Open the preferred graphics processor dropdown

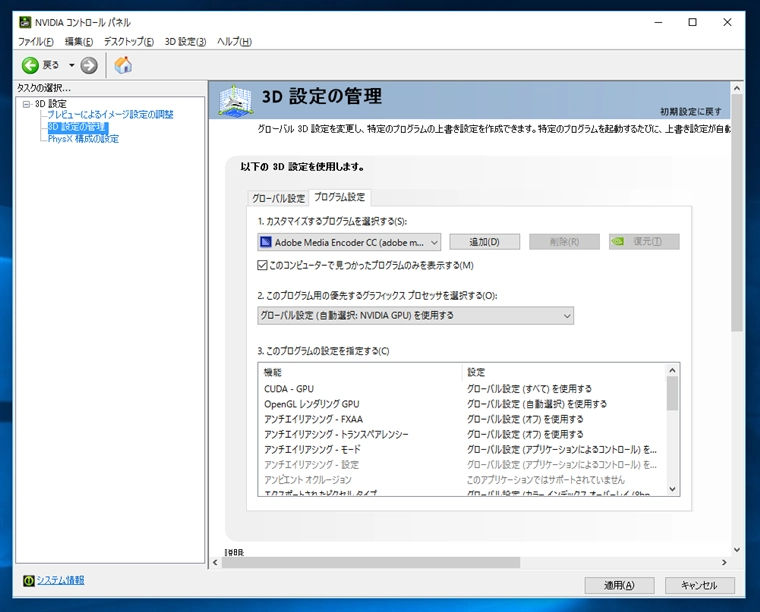pos(415,315)
